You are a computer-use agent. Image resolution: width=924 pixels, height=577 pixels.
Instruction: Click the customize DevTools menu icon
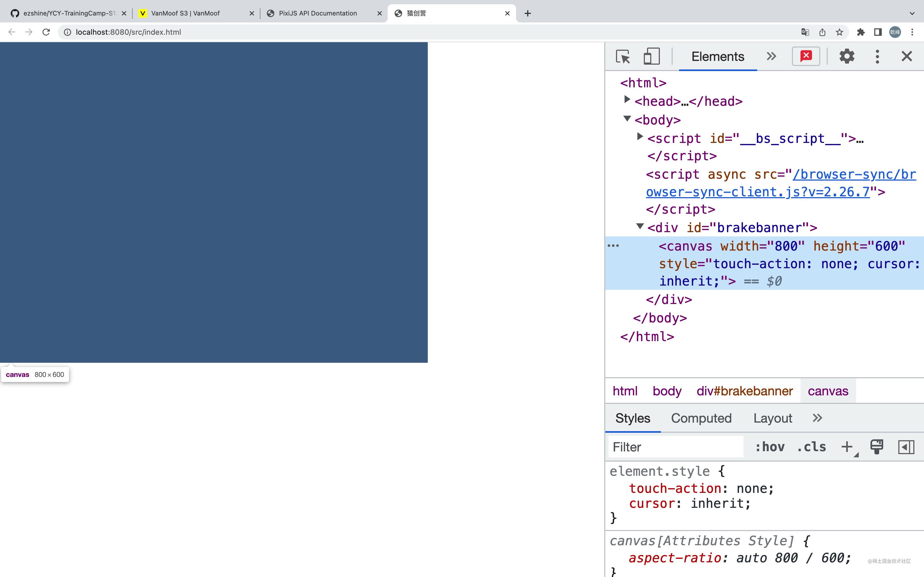[877, 56]
